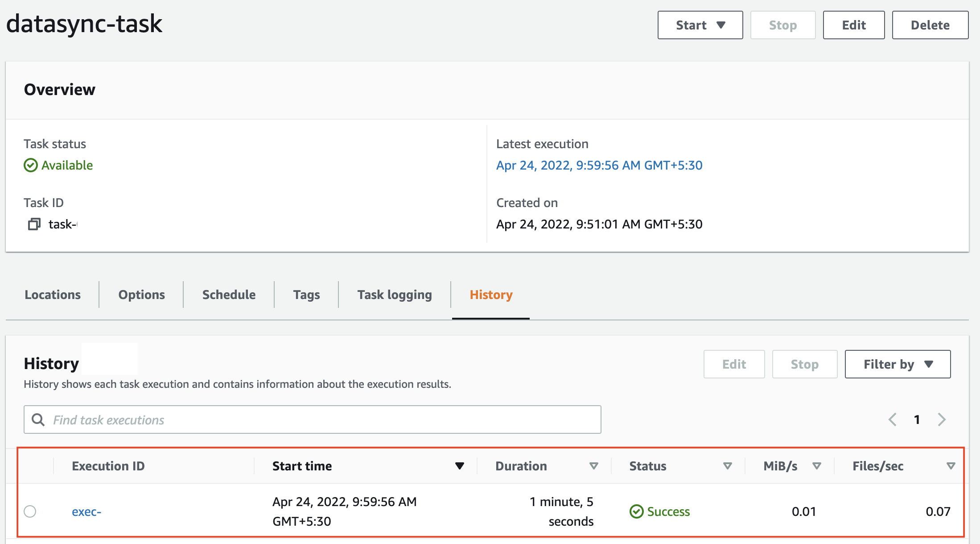Click the search magnifier icon
This screenshot has width=980, height=544.
38,419
